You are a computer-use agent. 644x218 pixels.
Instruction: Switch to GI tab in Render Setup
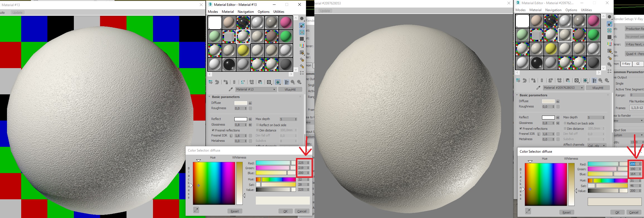[x=638, y=64]
